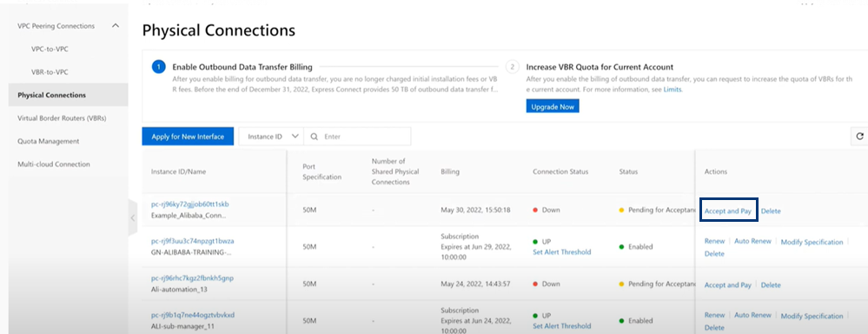Open the Limits documentation link
The image size is (868, 334).
pos(672,90)
